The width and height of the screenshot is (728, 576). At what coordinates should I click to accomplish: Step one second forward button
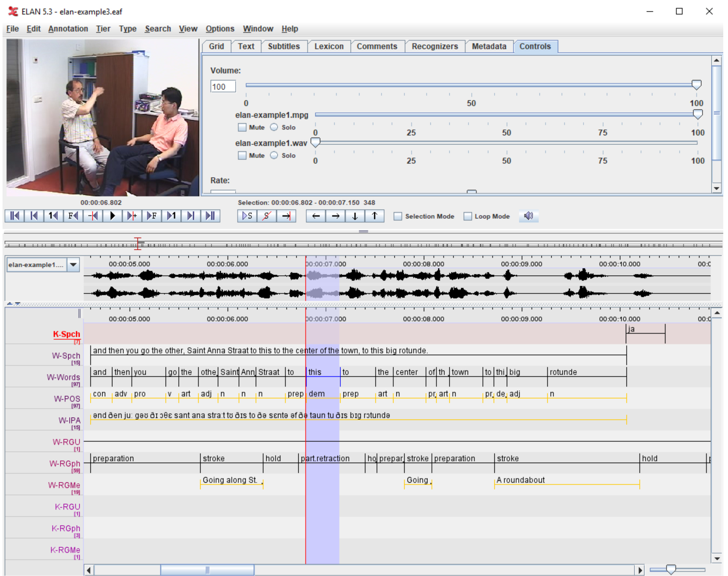[171, 216]
